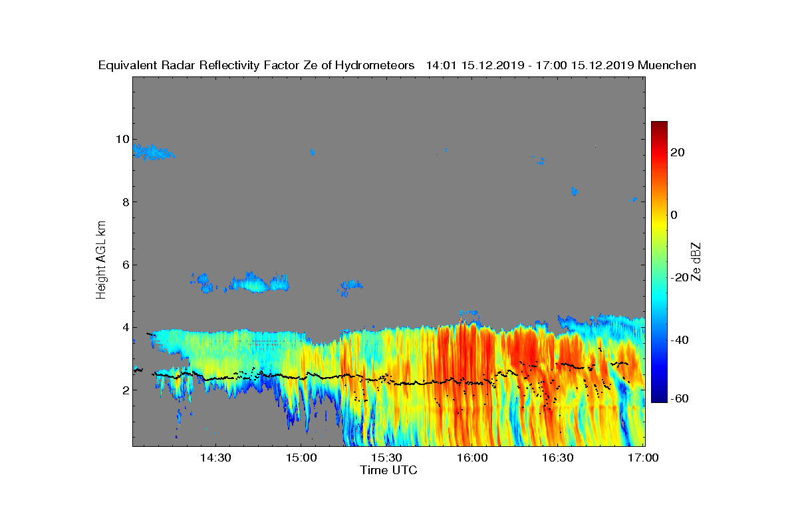Screen dimensions: 798x532
Task: Click the 16:00 time tick label
Action: pos(471,458)
